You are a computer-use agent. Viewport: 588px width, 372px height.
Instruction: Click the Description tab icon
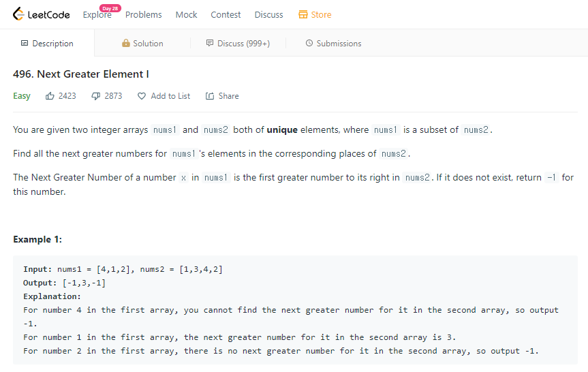coord(25,43)
